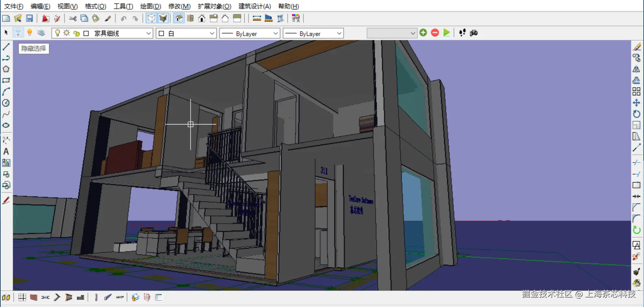Screen dimensions: 644x307
Task: Open the 绘图(D) menu
Action: 150,6
